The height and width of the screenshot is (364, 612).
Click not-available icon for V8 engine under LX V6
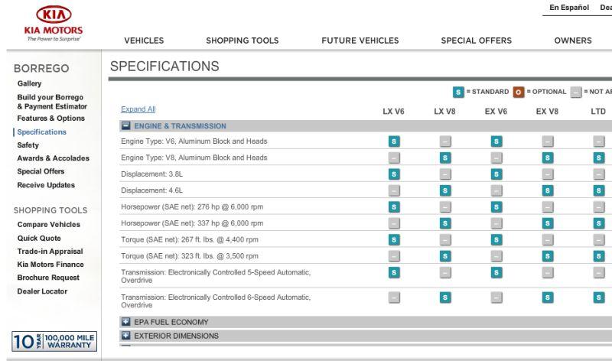click(x=394, y=158)
